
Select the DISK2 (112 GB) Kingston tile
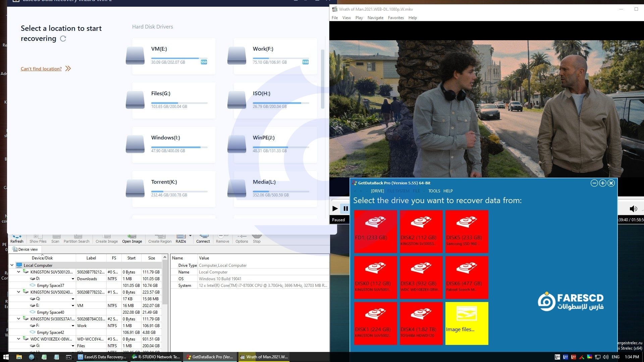(421, 231)
